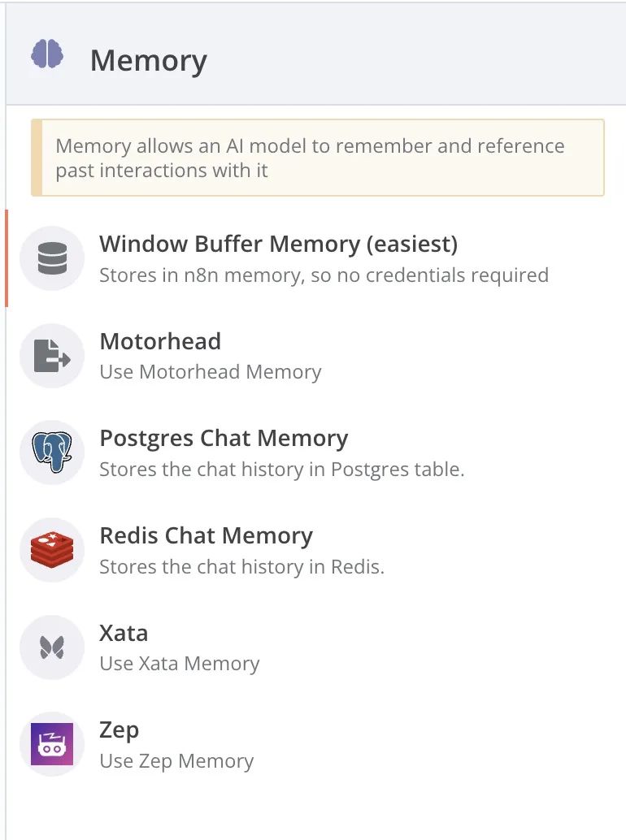
Task: Choose the Xata title in the list
Action: 124,633
